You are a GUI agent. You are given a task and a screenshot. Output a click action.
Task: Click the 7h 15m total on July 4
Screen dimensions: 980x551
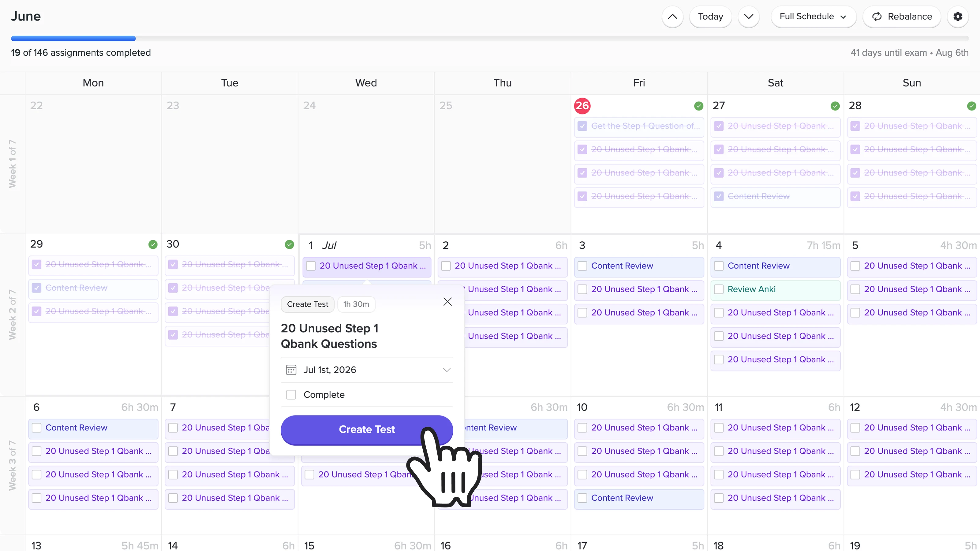click(x=824, y=246)
